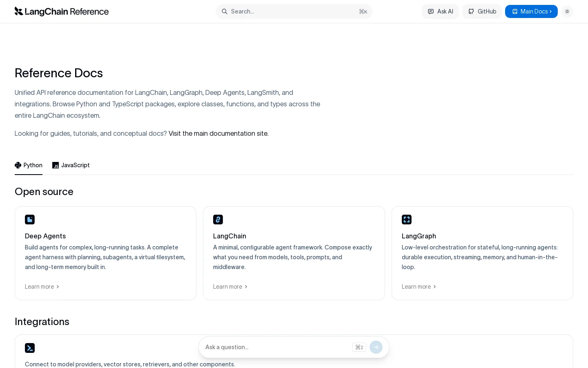Click Learn more under Deep Agents
Viewport: 588px width, 368px height.
click(x=42, y=287)
